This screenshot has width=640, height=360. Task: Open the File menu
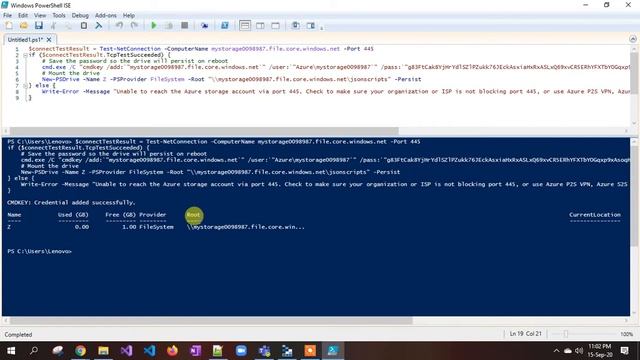tap(7, 15)
